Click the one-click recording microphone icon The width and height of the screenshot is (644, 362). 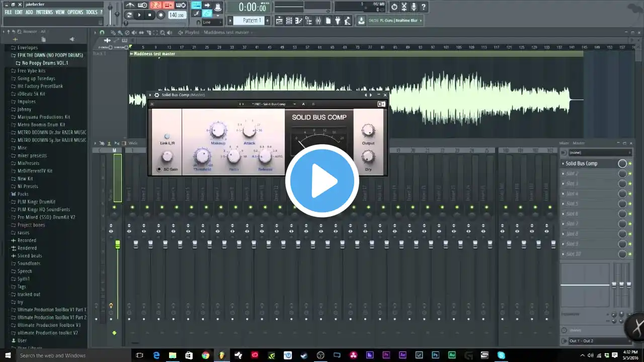point(414,7)
